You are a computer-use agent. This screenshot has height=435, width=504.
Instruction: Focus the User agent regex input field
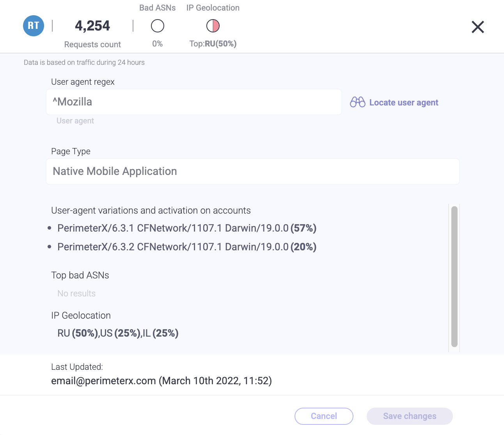(194, 102)
